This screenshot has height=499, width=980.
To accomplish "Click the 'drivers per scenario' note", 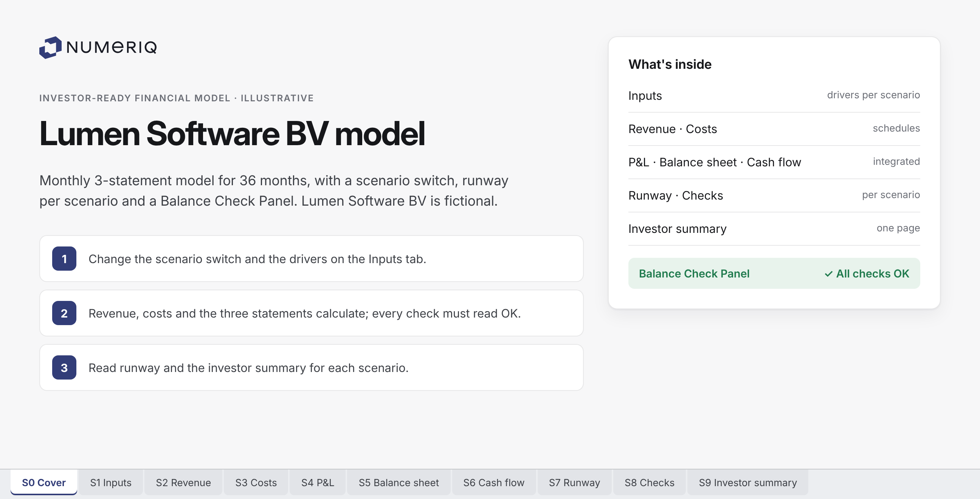I will tap(873, 95).
